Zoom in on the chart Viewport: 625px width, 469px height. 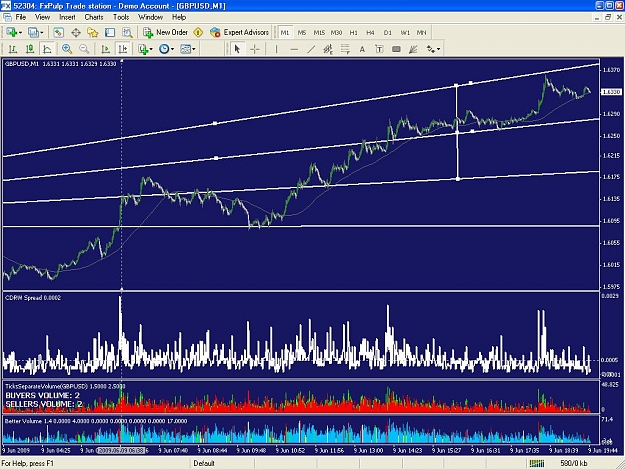[x=67, y=49]
